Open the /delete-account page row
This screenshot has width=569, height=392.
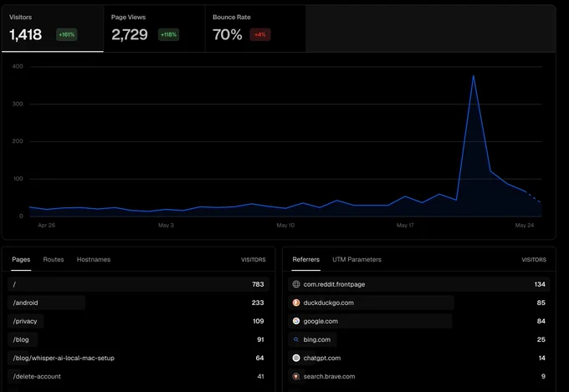(138, 376)
